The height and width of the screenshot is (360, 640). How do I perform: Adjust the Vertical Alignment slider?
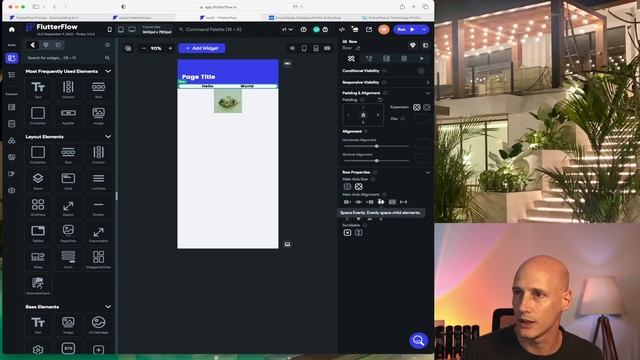(376, 161)
